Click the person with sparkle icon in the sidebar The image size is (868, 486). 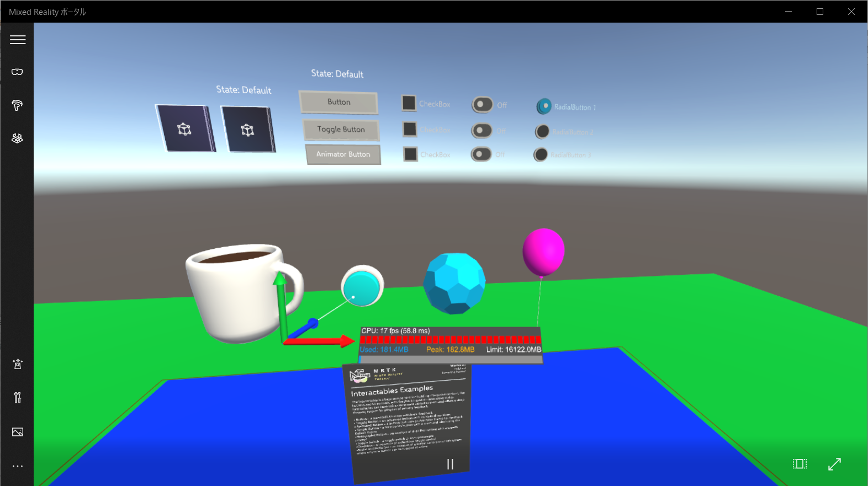[x=18, y=364]
